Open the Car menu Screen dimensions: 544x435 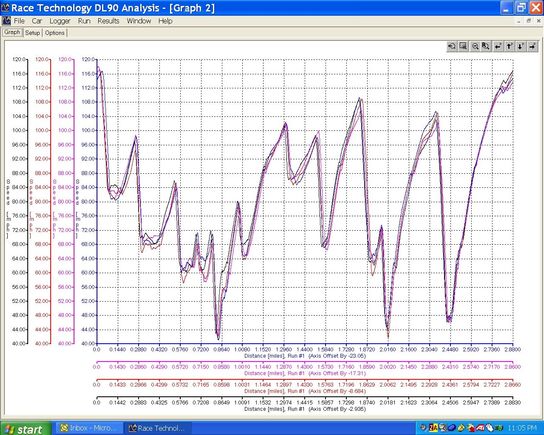(x=37, y=21)
